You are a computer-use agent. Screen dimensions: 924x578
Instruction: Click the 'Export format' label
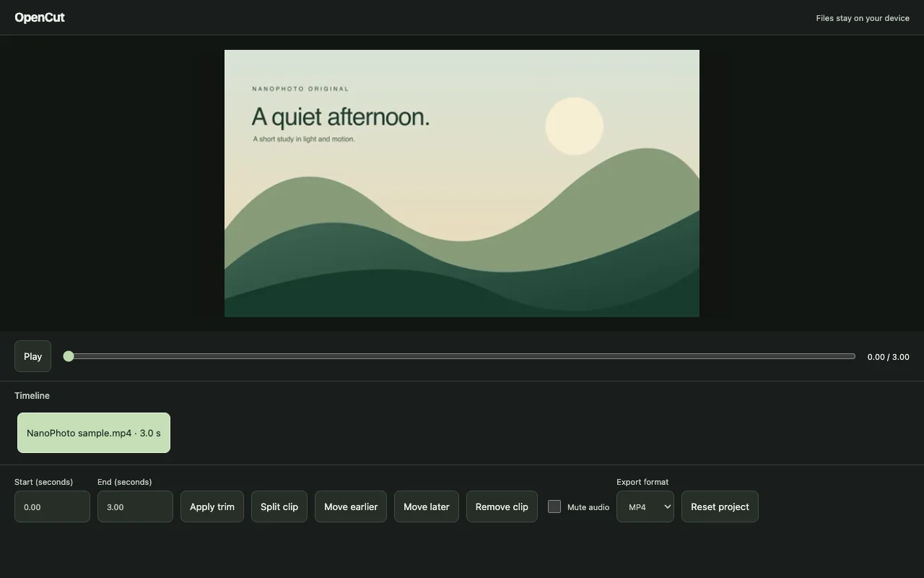tap(642, 482)
